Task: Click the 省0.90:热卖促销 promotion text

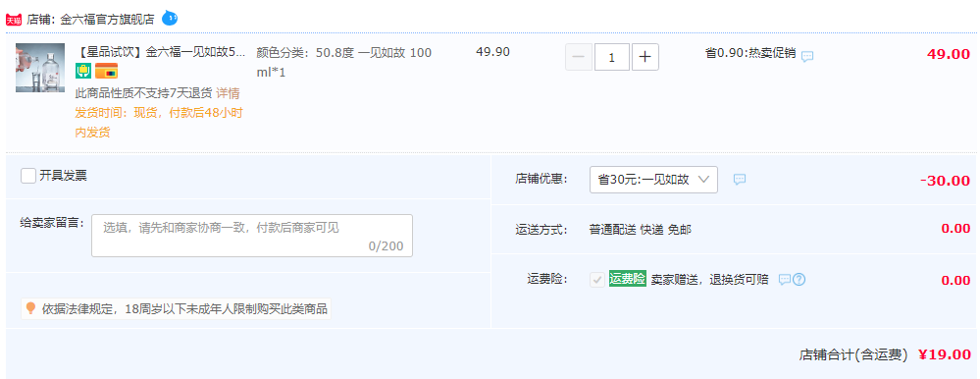Action: pos(750,53)
